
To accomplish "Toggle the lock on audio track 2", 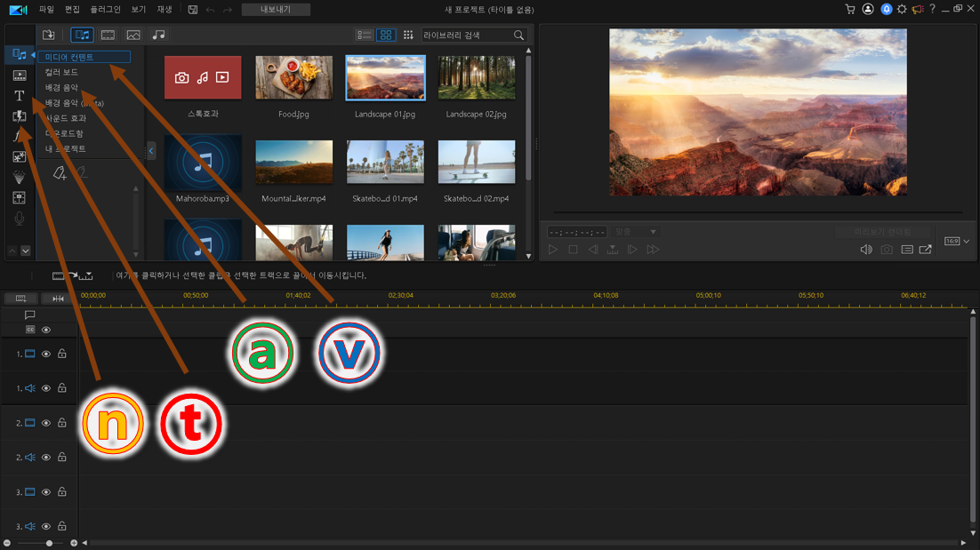I will pos(62,458).
